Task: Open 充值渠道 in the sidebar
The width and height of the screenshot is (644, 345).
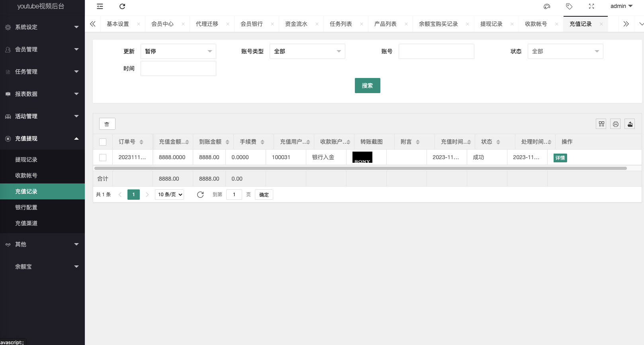Action: (x=42, y=223)
